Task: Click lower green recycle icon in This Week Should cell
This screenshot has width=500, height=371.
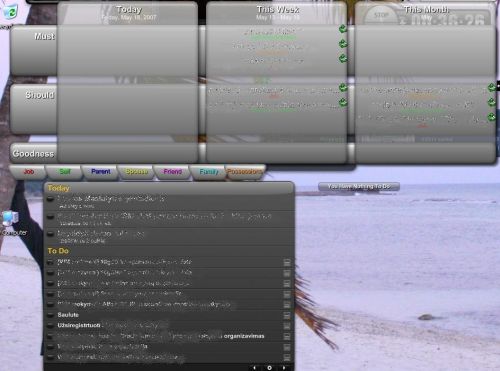Action: [343, 102]
